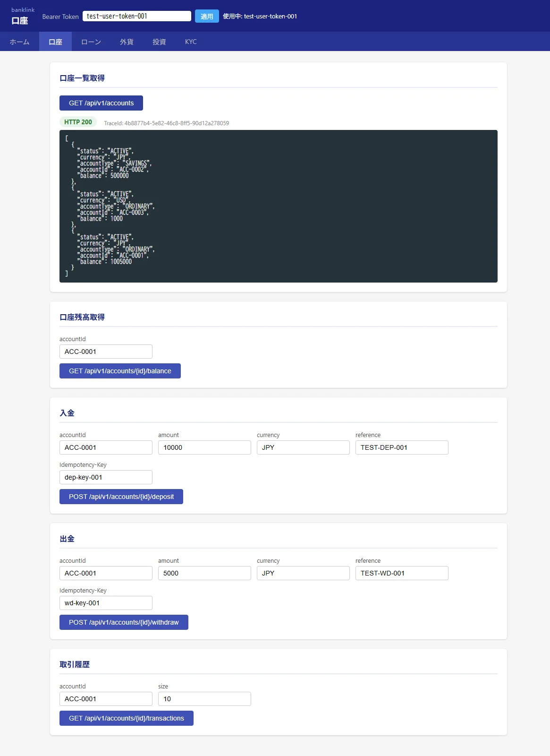This screenshot has width=550, height=756.
Task: Edit reference field TEST-DEP-001
Action: pyautogui.click(x=402, y=447)
